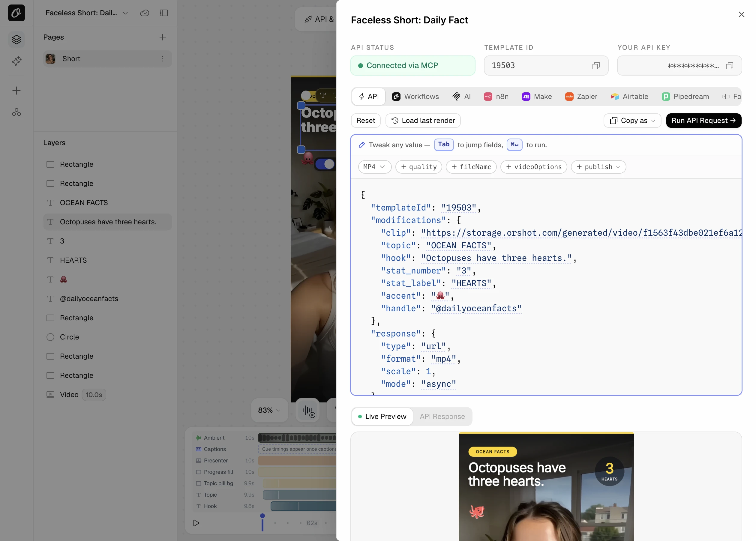
Task: Add the fileName parameter
Action: click(471, 166)
